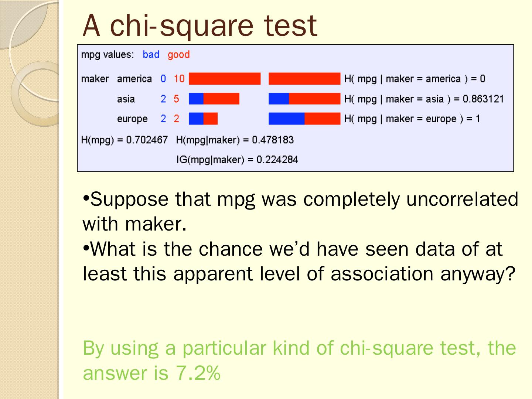Click the "Suppose that mpg was completely uncorrelated" bullet
This screenshot has height=399, width=532.
(300, 199)
